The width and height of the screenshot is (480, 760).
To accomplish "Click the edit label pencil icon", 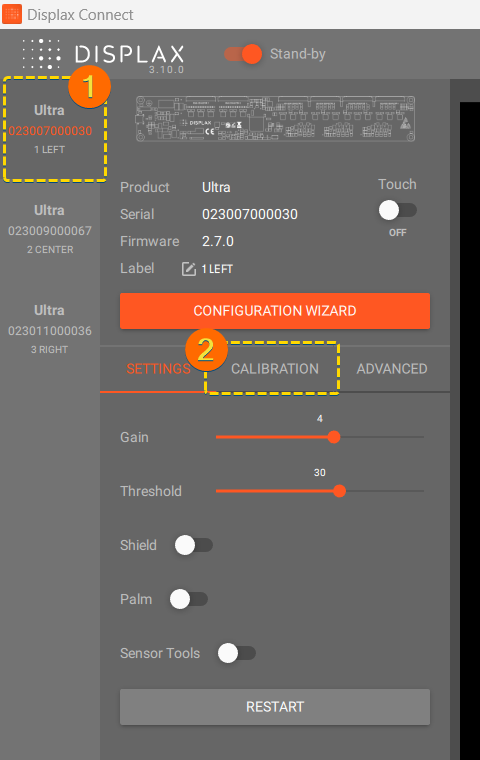I will pos(189,269).
